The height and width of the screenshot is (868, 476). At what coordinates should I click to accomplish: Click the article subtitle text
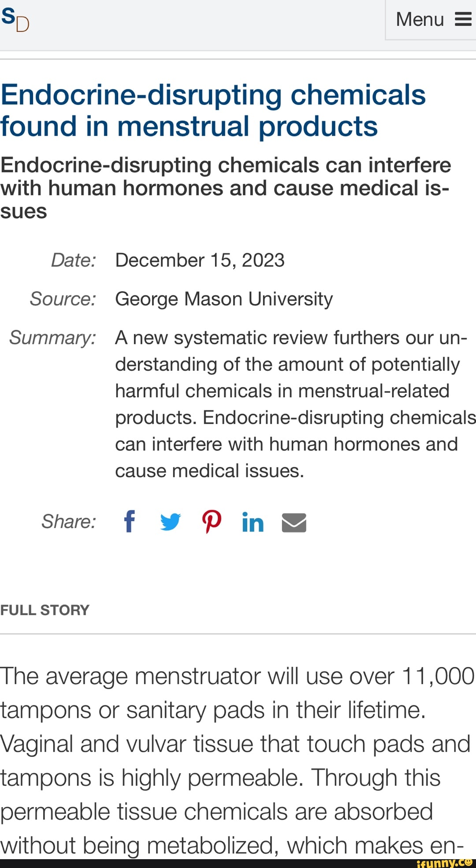point(225,188)
